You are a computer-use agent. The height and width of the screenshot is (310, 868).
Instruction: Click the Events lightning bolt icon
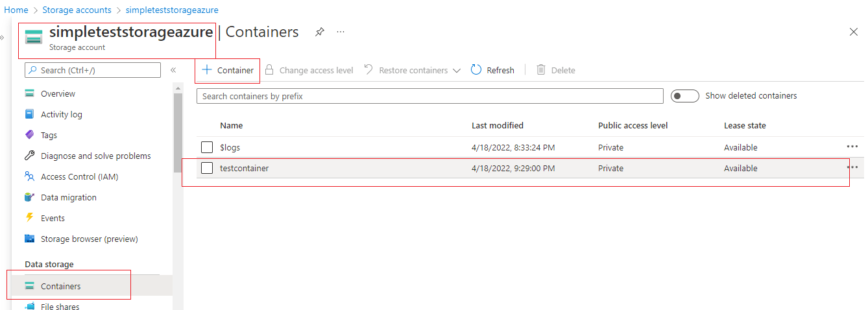pyautogui.click(x=29, y=218)
